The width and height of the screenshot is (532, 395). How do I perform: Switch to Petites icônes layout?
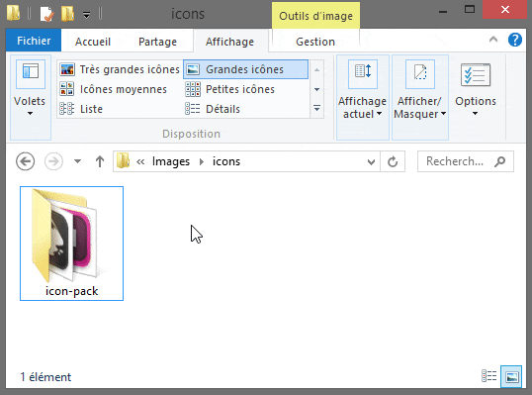(230, 89)
